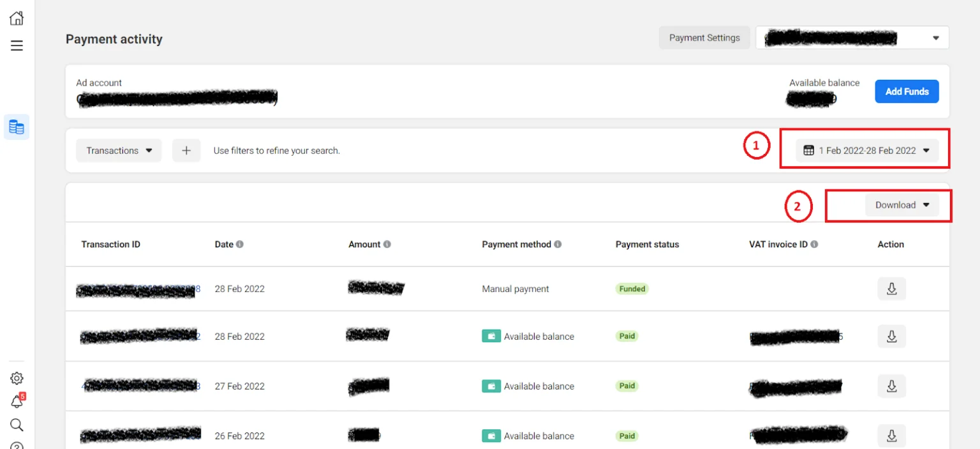This screenshot has height=449, width=980.
Task: Expand the Download options dropdown
Action: tap(902, 205)
